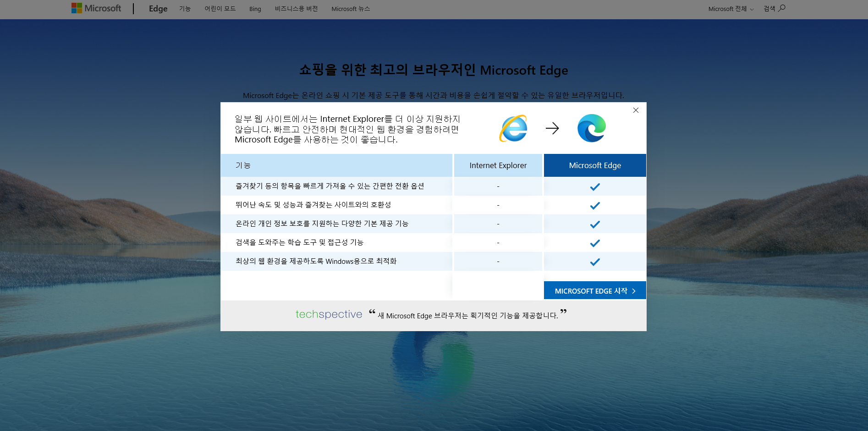The image size is (868, 431).
Task: Click the arrow between browser logos
Action: click(552, 128)
